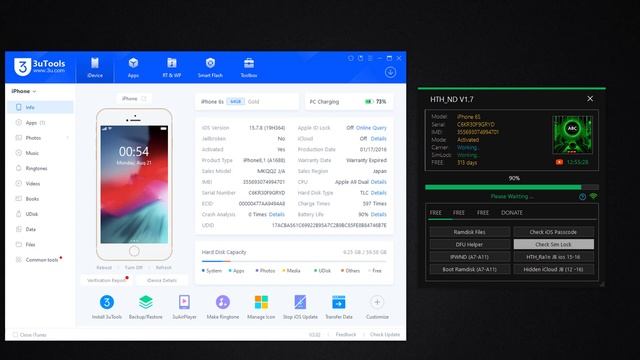
Task: Open the Verification Report button
Action: coord(108,280)
